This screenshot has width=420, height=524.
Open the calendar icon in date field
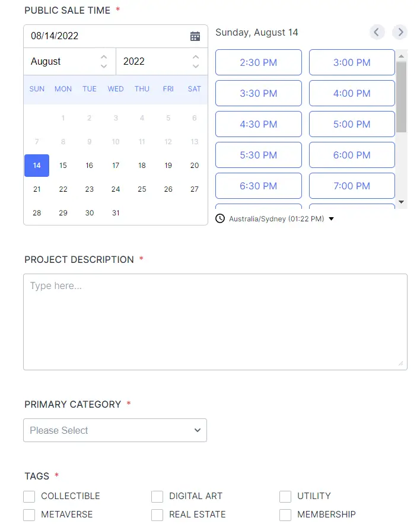pyautogui.click(x=195, y=36)
